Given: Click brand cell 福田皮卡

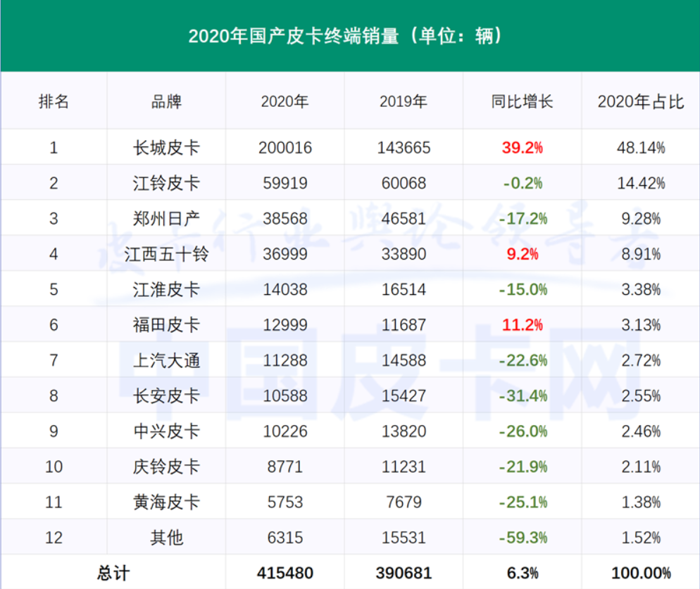Looking at the screenshot, I should [166, 325].
